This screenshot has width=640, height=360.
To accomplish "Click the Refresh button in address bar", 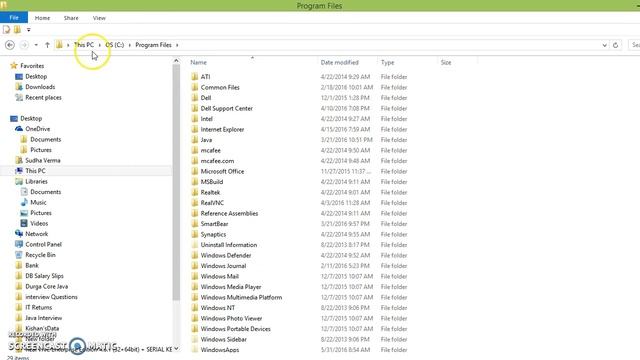I will (616, 45).
